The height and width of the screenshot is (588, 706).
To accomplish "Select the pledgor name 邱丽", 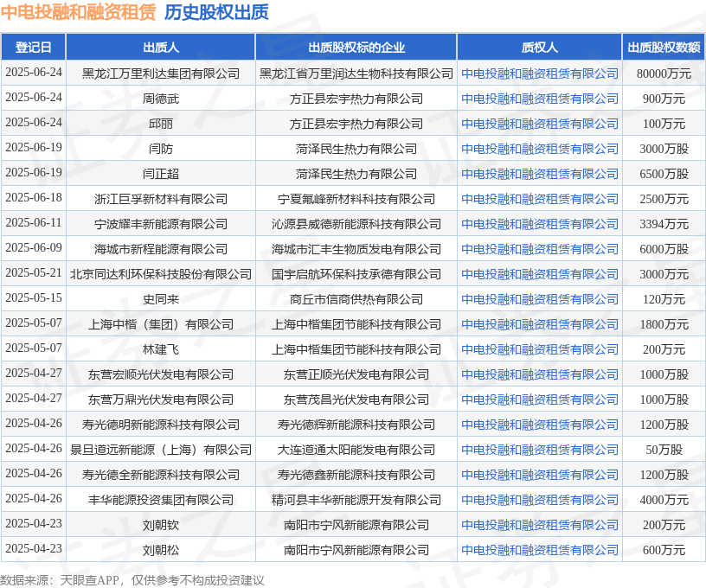I will (x=161, y=124).
